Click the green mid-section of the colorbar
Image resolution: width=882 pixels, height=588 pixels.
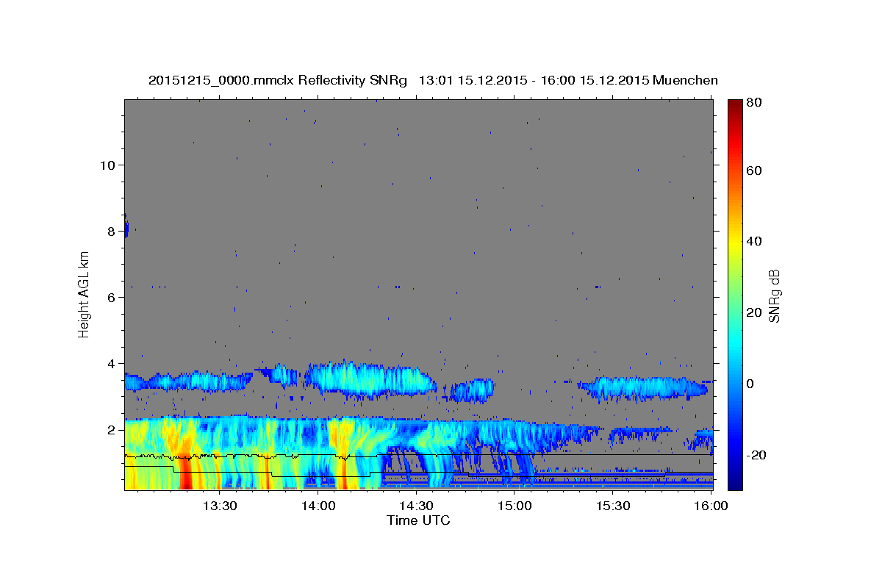pos(735,294)
